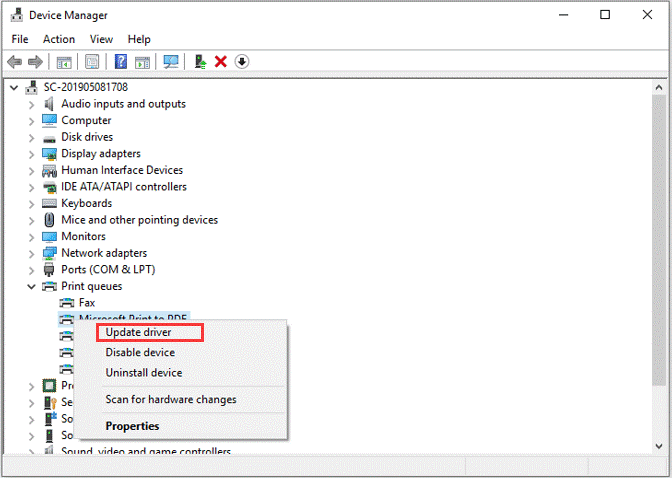
Task: Collapse the SC-201905081708 root node
Action: (x=14, y=88)
